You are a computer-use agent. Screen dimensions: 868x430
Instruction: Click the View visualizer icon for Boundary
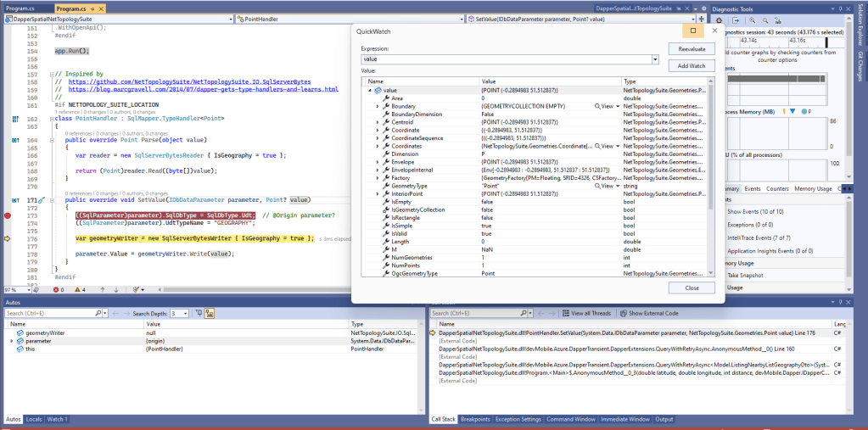(599, 106)
